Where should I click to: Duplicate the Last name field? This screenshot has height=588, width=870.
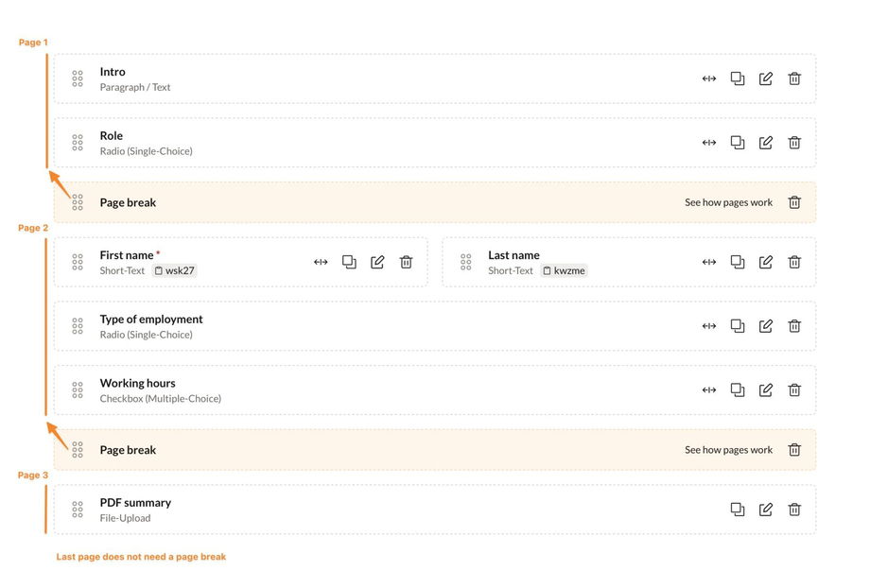(738, 262)
